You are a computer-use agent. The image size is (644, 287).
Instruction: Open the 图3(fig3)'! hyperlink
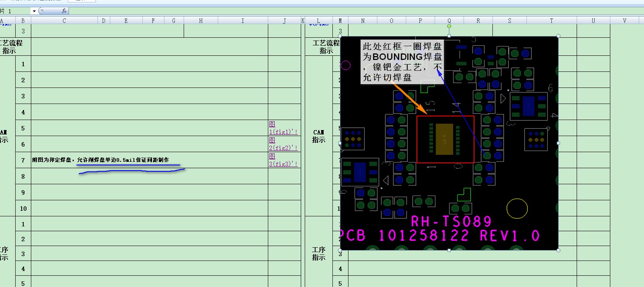pos(283,160)
